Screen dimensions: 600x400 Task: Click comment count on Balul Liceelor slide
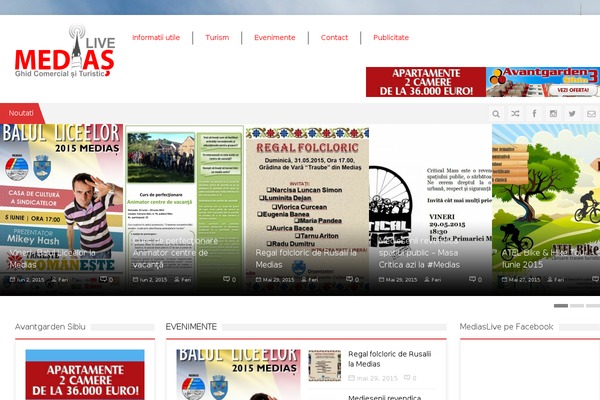106,280
